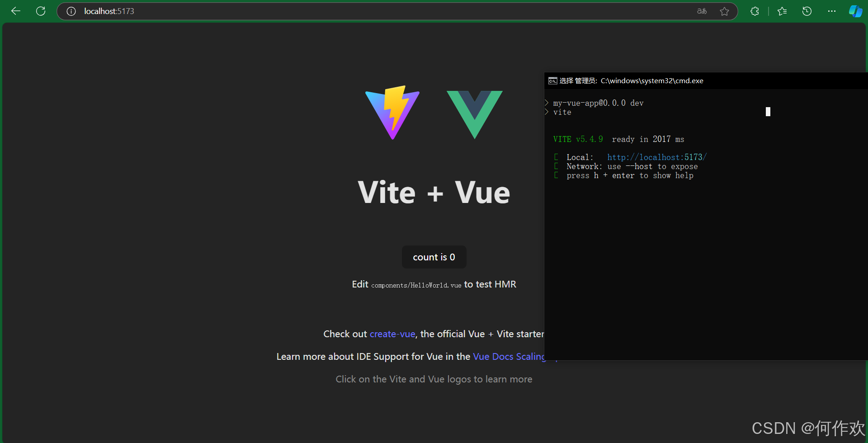This screenshot has width=868, height=443.
Task: Go back using the browser back arrow
Action: (16, 11)
